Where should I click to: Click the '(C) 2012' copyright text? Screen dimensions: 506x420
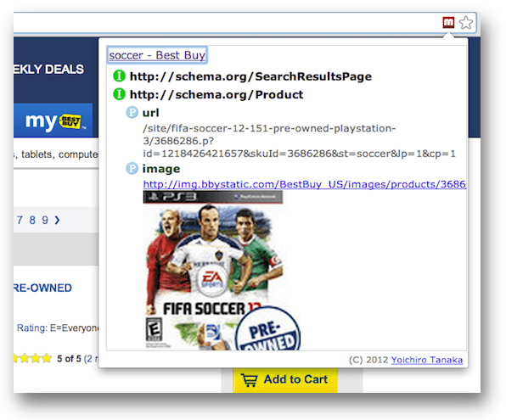(368, 360)
